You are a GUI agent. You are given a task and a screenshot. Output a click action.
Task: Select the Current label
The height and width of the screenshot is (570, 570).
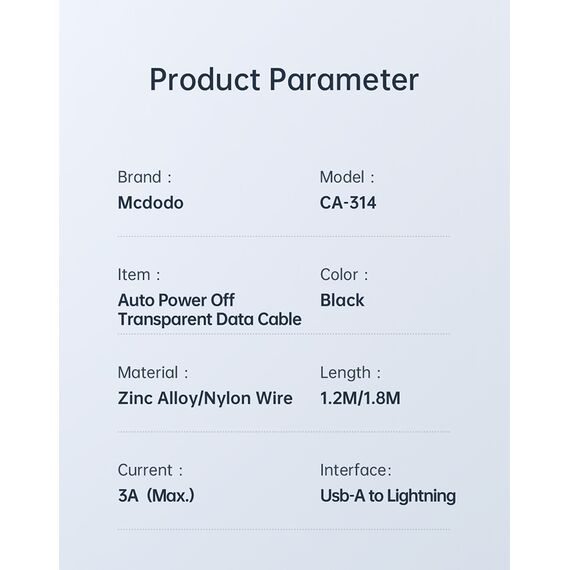click(x=150, y=470)
